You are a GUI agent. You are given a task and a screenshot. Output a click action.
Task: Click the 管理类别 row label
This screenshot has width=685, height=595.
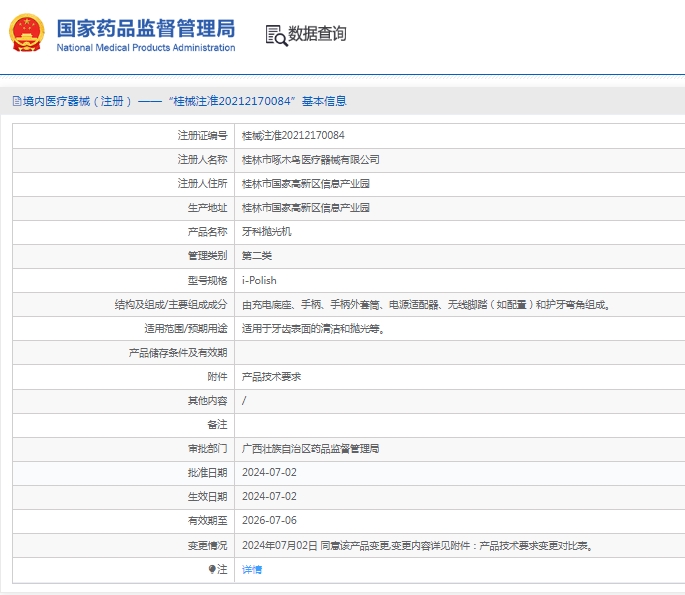208,256
